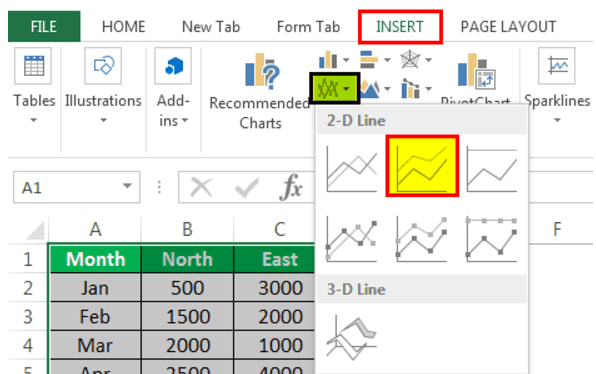The width and height of the screenshot is (596, 374).
Task: Click the radar chart icon
Action: tap(410, 60)
